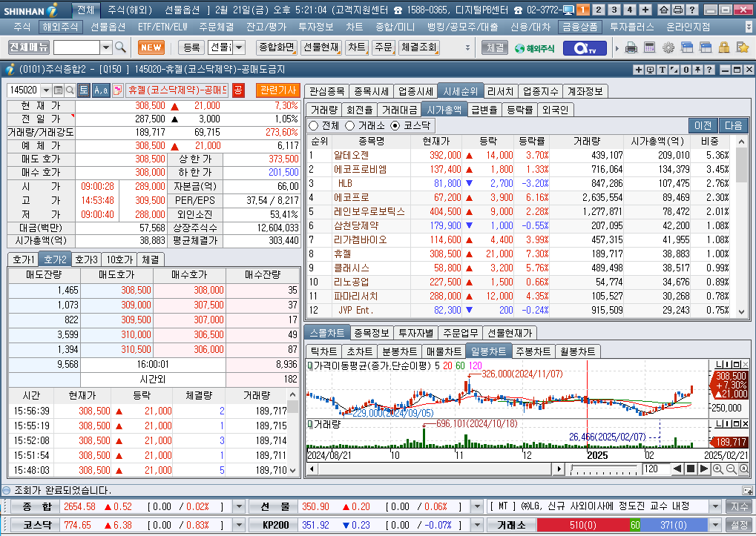
Task: Switch to the 10호가 tab
Action: [119, 259]
